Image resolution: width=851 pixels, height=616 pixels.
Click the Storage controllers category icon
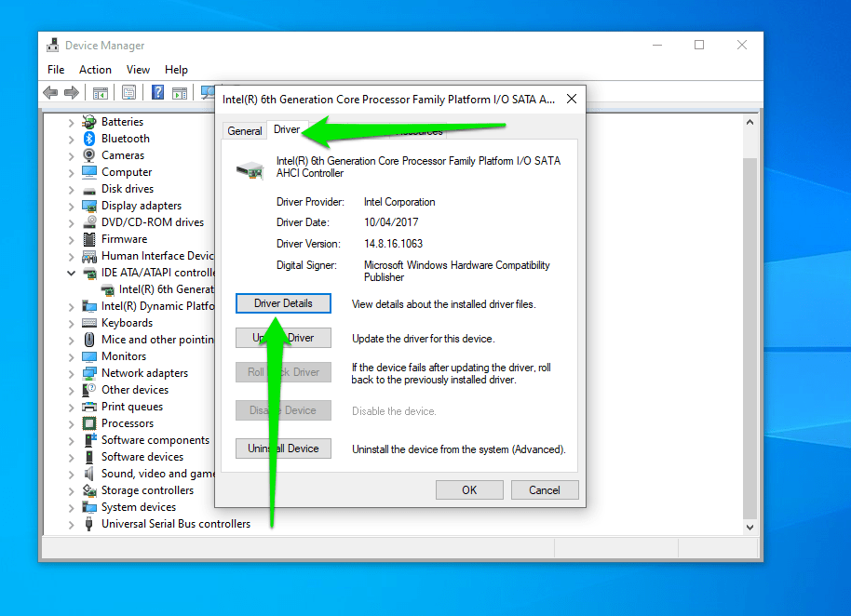(x=89, y=490)
